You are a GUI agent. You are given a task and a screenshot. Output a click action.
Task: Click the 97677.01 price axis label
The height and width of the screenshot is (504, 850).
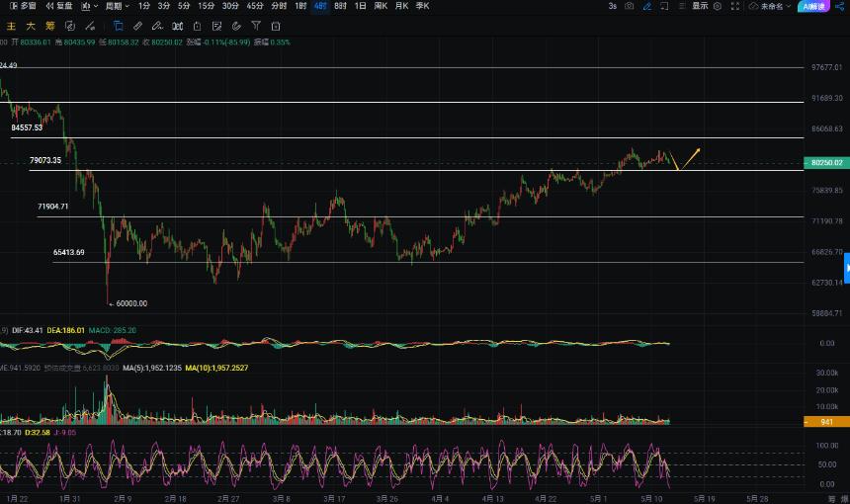(x=826, y=67)
